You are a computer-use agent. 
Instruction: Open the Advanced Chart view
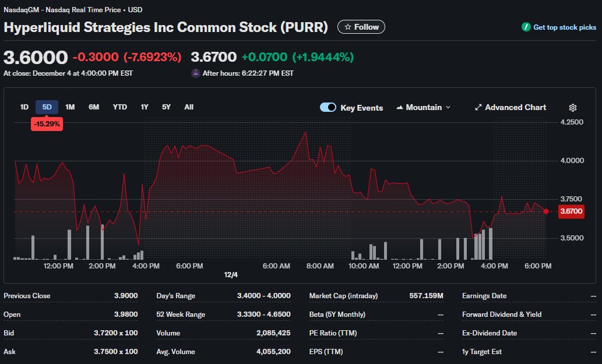[x=515, y=108]
